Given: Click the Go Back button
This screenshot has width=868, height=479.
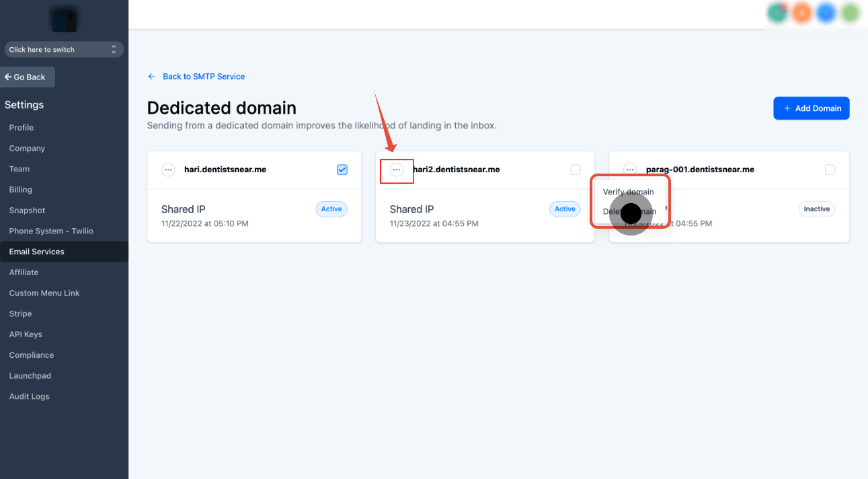Looking at the screenshot, I should (27, 77).
